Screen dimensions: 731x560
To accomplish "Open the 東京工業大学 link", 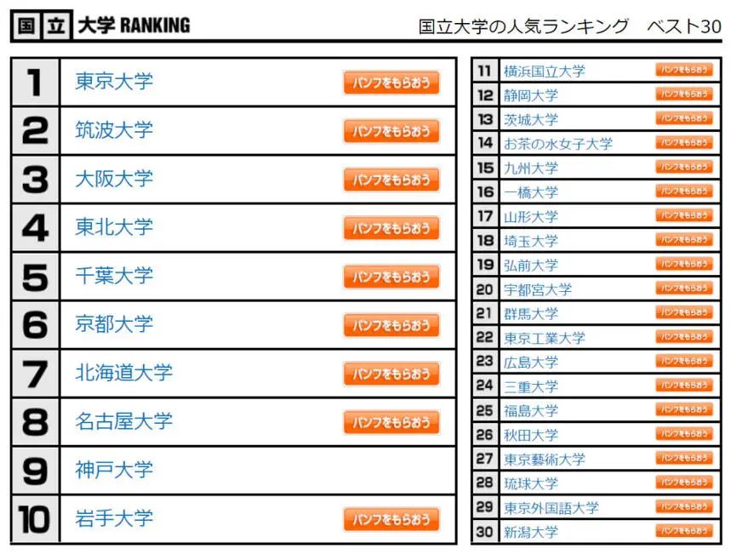I will tap(544, 338).
